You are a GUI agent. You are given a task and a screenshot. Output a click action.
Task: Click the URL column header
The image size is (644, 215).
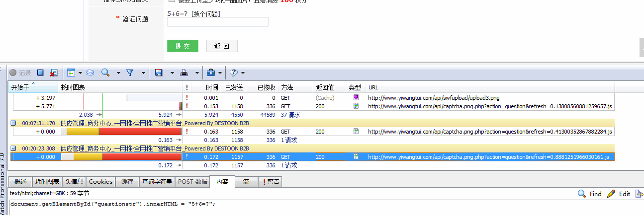[x=490, y=87]
